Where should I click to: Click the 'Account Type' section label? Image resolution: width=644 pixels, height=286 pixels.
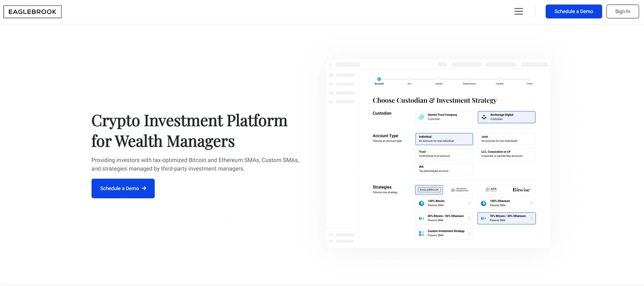(385, 136)
